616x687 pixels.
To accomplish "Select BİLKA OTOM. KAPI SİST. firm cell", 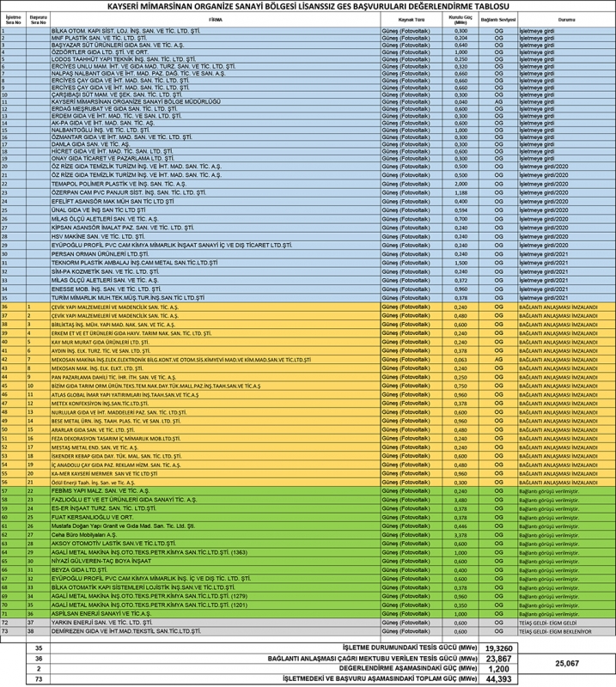I will (x=216, y=31).
